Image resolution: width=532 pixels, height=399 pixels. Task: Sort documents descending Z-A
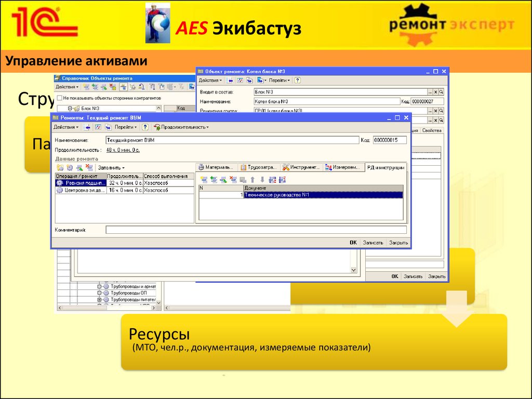tap(282, 180)
